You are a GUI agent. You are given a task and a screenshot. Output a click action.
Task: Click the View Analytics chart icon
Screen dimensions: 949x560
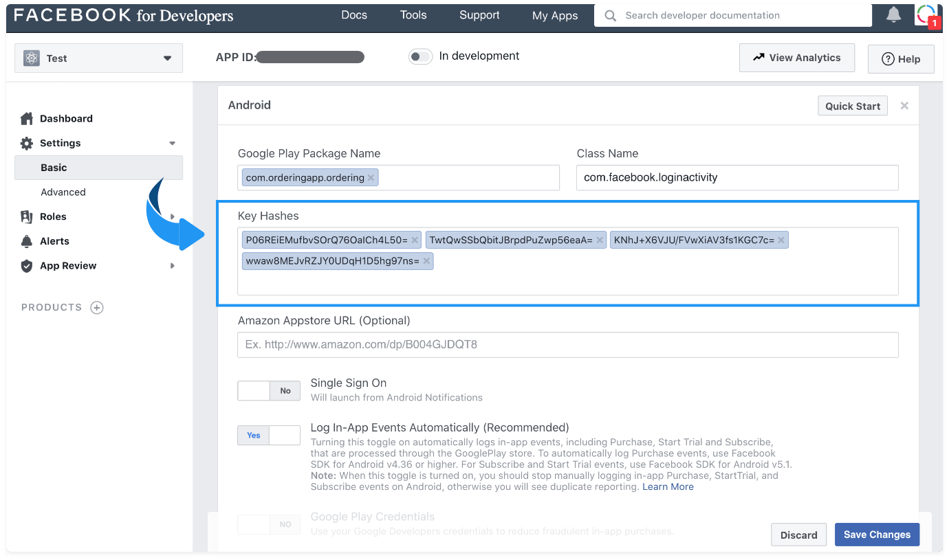point(759,58)
